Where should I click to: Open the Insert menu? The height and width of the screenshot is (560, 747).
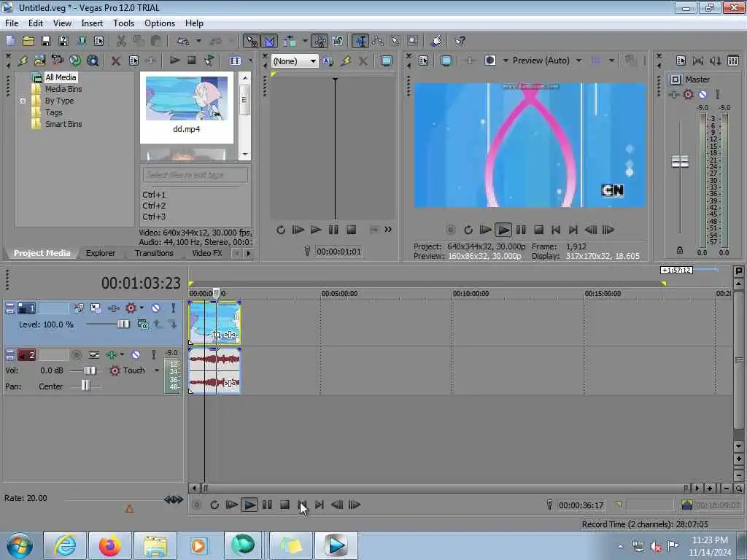pos(92,23)
